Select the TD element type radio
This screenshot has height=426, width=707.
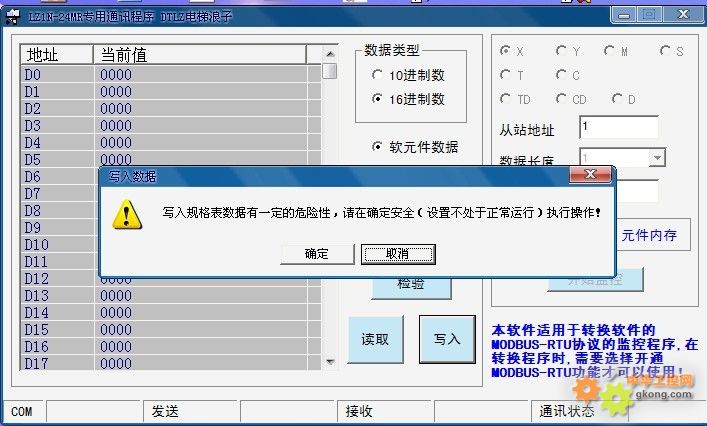pos(506,99)
